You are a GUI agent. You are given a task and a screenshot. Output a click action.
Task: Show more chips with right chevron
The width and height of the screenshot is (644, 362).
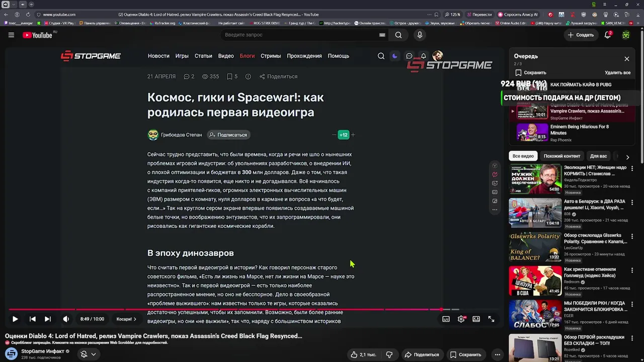(x=627, y=157)
